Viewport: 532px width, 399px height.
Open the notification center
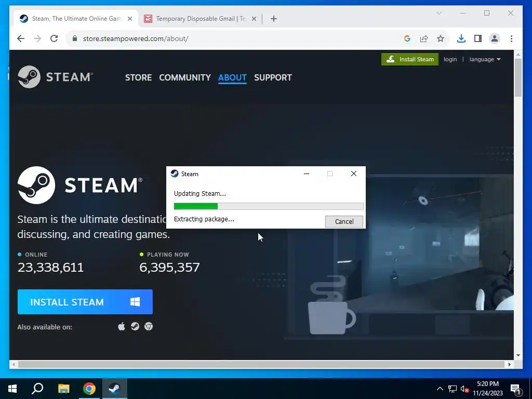pos(516,389)
